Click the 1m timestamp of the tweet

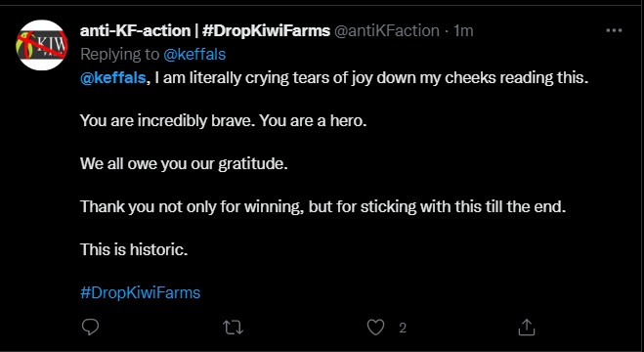(x=463, y=31)
